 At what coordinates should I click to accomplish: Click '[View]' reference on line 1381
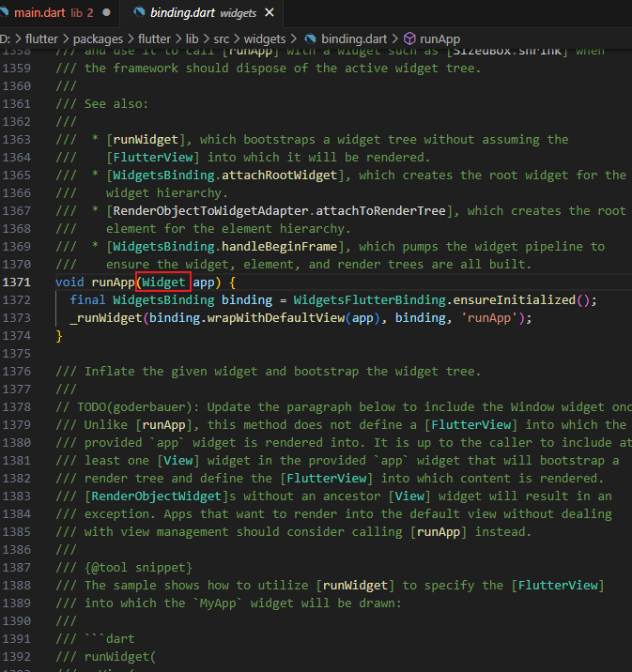tap(177, 461)
